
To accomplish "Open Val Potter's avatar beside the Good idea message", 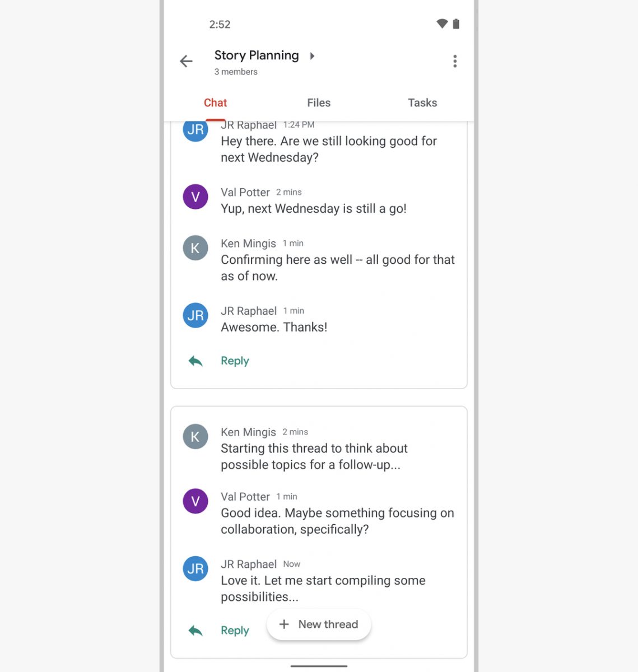I will tap(195, 501).
